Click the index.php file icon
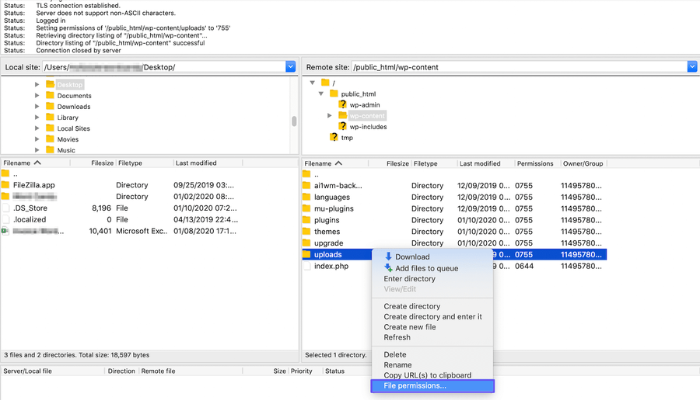This screenshot has width=700, height=400. pos(307,266)
